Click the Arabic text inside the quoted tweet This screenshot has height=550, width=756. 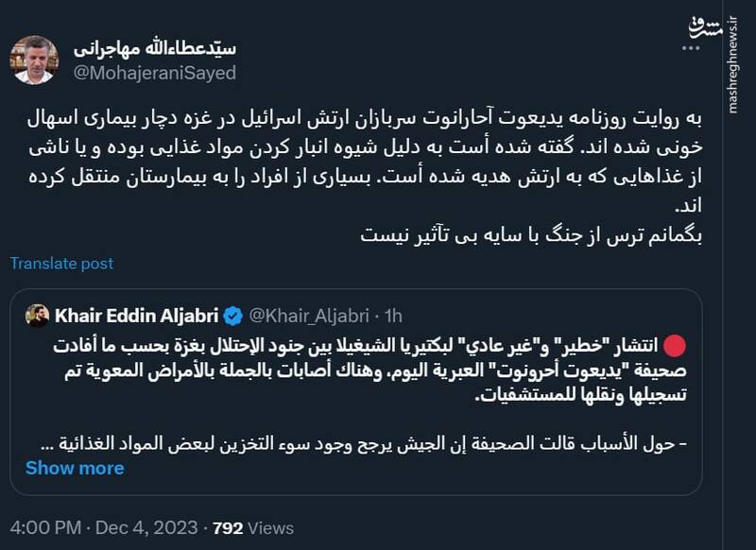point(378,369)
